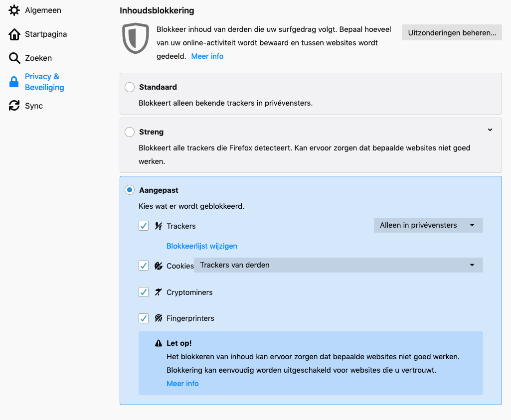The image size is (511, 420).
Task: Open the Blokkeerlijst wijzigen link
Action: click(x=201, y=246)
